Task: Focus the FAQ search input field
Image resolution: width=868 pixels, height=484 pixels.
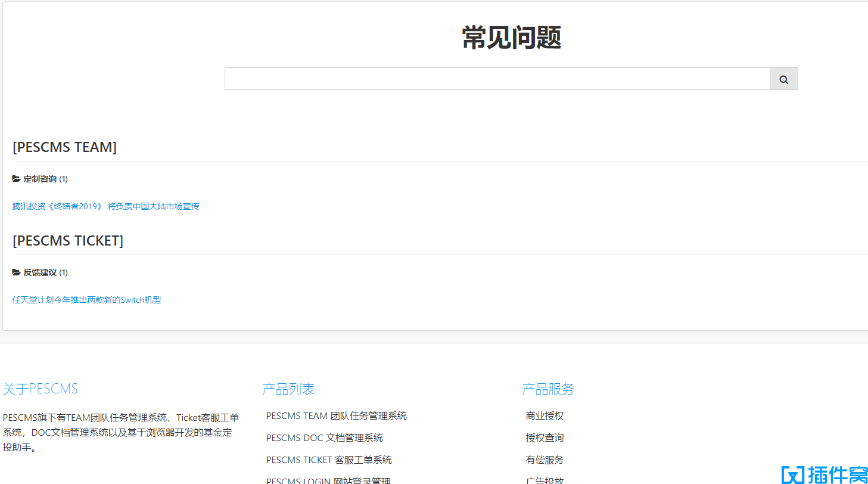Action: (497, 79)
